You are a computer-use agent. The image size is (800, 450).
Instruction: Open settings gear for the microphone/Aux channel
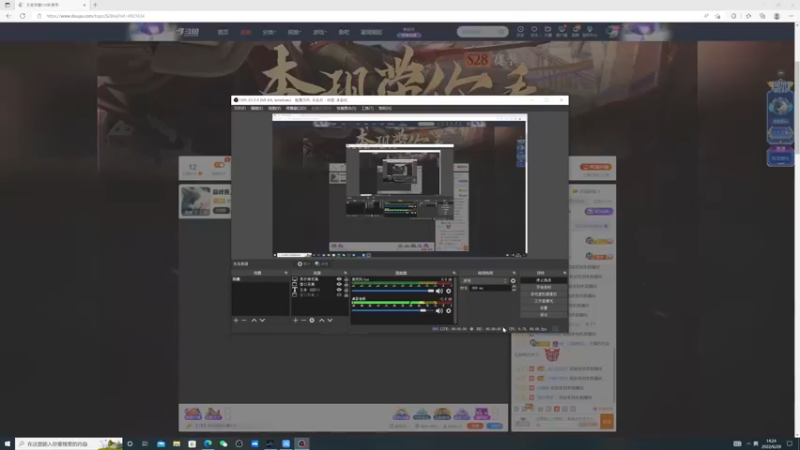[x=448, y=291]
